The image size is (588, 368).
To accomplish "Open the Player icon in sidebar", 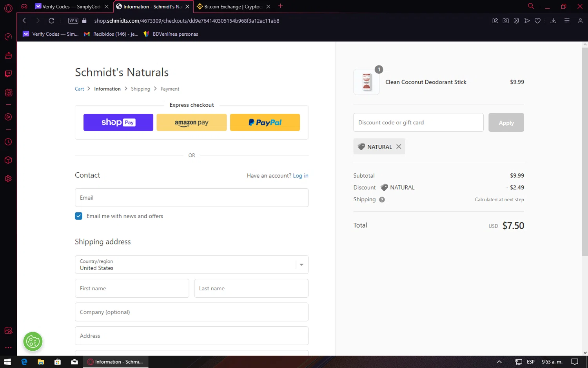I will click(8, 117).
